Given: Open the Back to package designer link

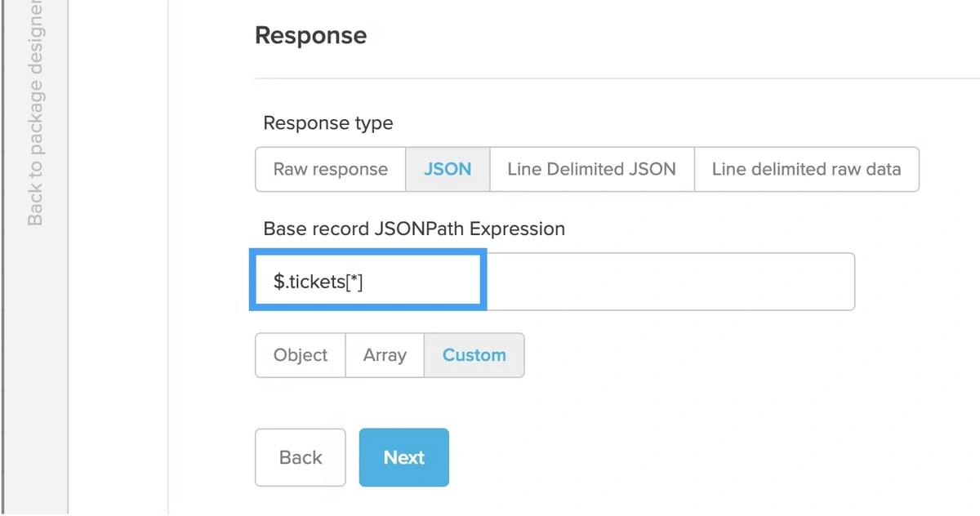Looking at the screenshot, I should click(x=35, y=114).
